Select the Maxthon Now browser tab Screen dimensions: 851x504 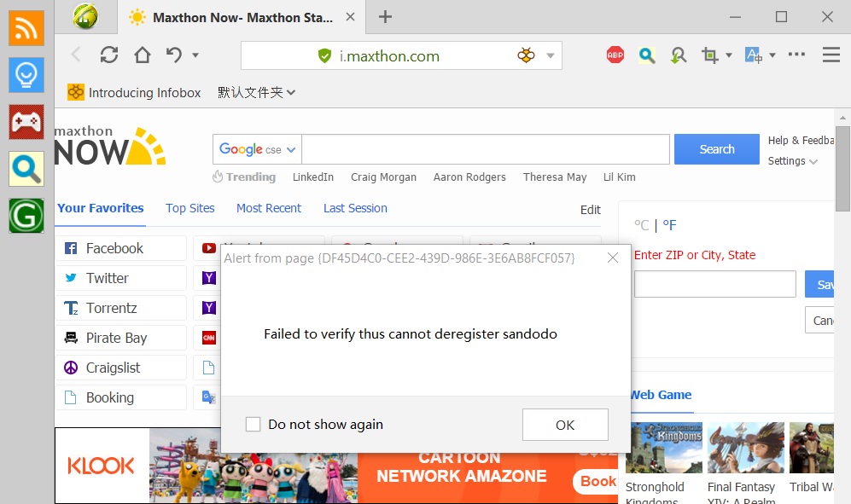coord(242,17)
